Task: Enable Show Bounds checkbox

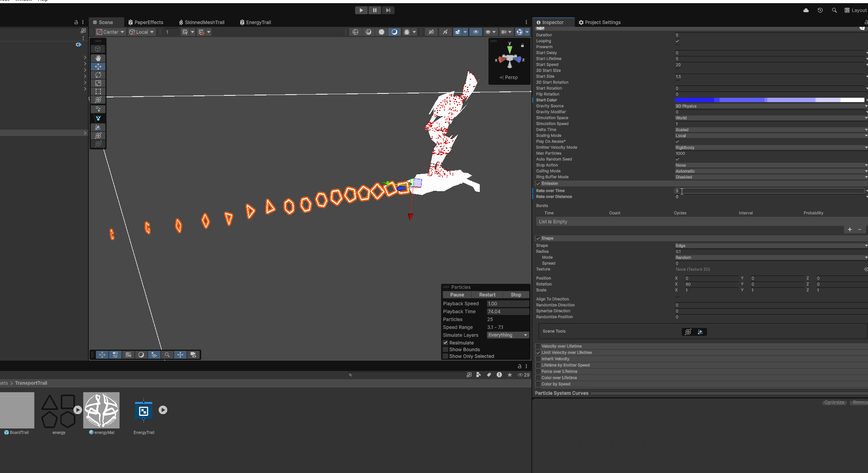Action: point(445,350)
